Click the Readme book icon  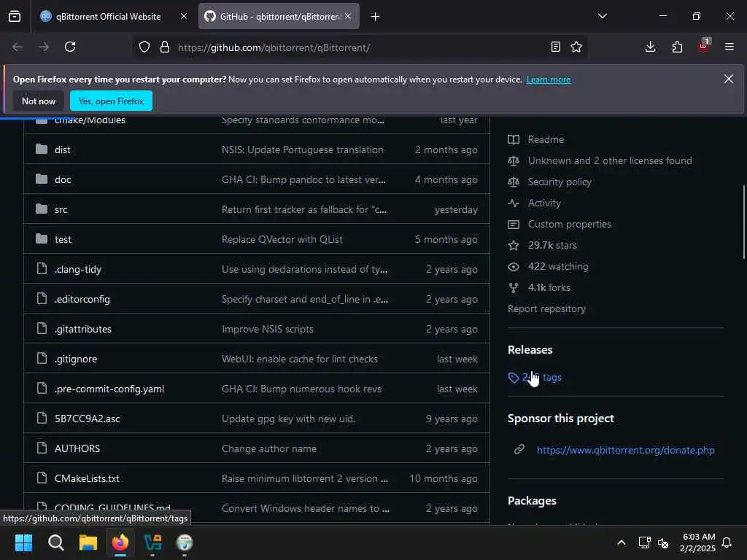coord(514,139)
